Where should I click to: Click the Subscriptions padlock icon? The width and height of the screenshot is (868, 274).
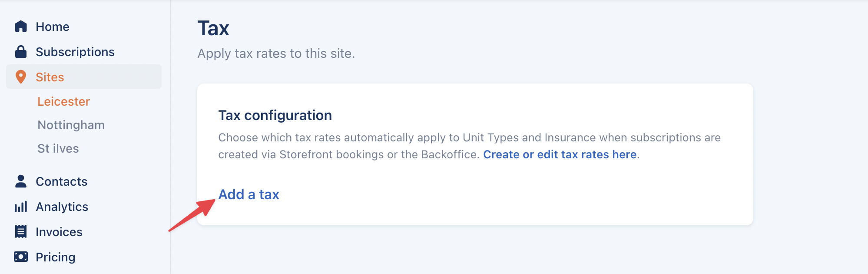pos(21,52)
